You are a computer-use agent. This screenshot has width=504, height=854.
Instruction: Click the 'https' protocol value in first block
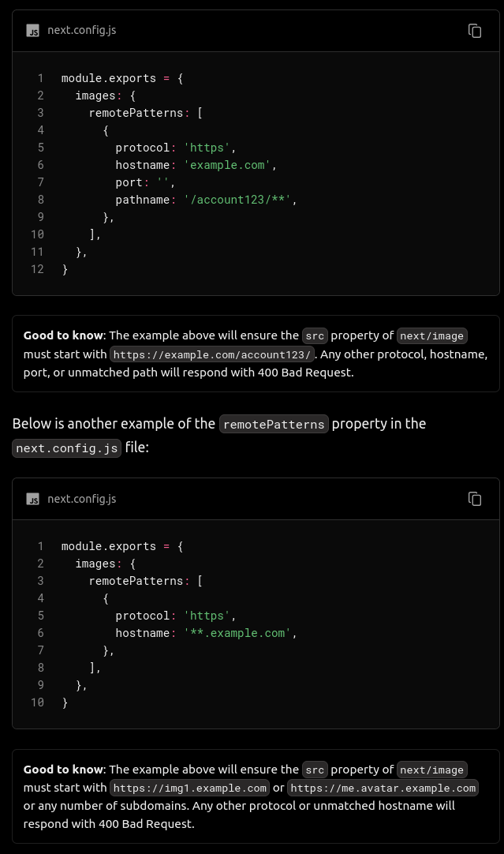click(207, 148)
